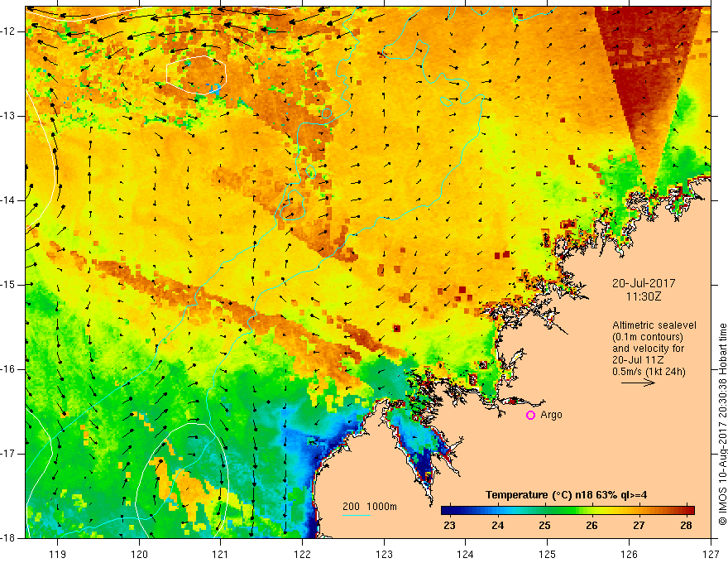This screenshot has height=563, width=728.
Task: Click the 'Argo' label text
Action: 552,415
